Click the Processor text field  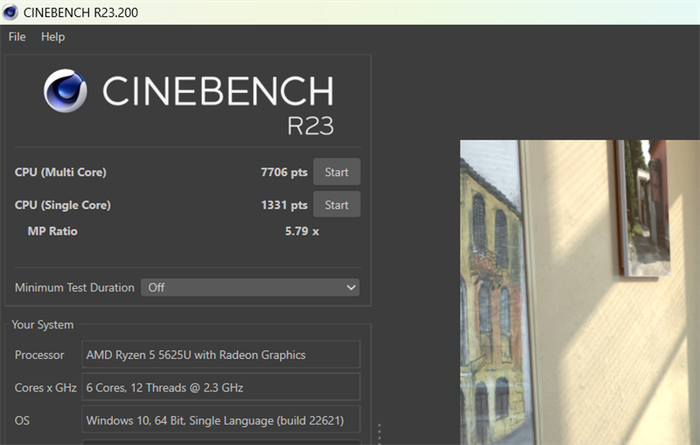click(220, 355)
